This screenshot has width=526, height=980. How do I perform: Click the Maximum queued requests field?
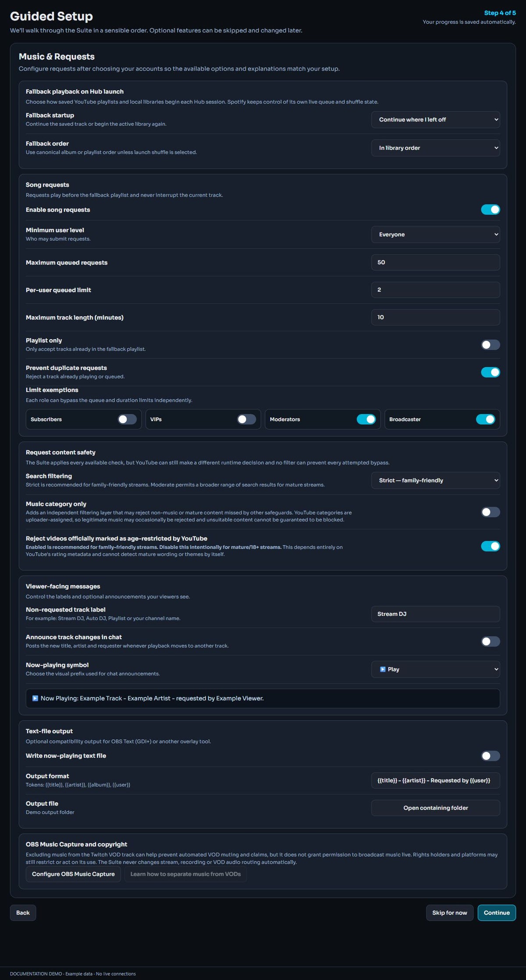(x=435, y=262)
